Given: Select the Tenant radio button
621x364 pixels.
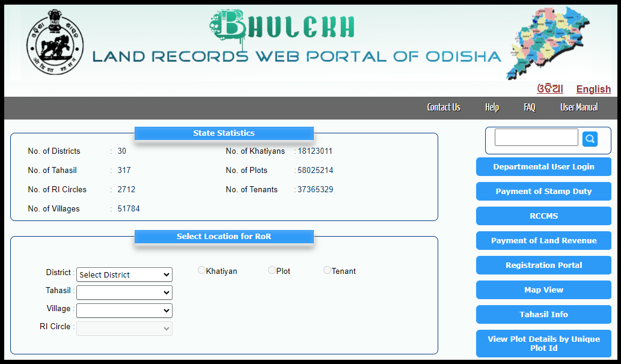Looking at the screenshot, I should tap(327, 270).
